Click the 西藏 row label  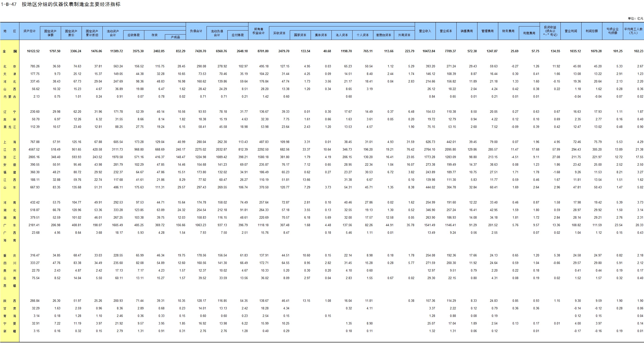10,285
